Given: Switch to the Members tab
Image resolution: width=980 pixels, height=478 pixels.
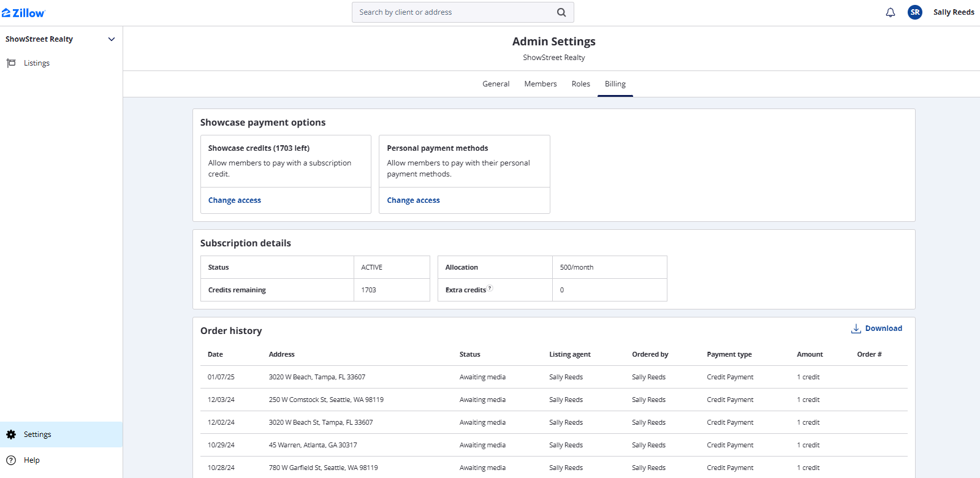Looking at the screenshot, I should point(540,84).
